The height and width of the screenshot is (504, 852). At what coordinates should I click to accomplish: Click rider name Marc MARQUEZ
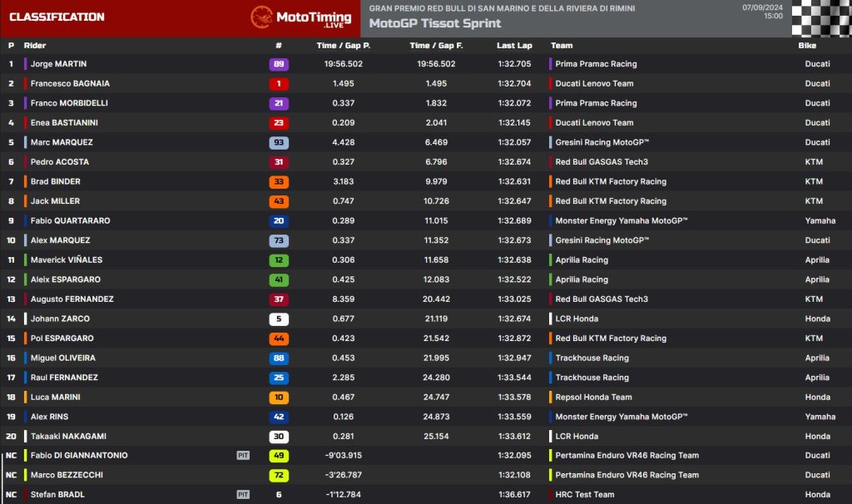(x=62, y=142)
